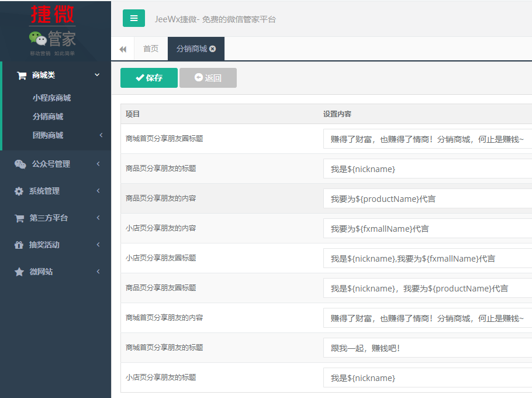The image size is (532, 398).
Task: Click the 设置内容 column header
Action: tap(337, 114)
